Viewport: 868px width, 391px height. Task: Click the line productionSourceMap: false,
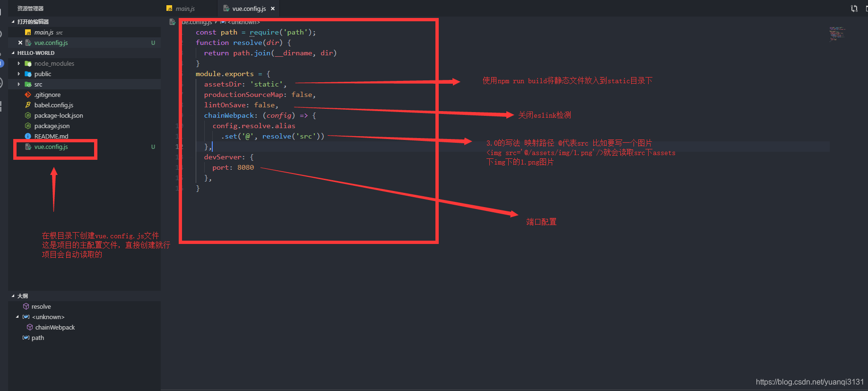(x=260, y=95)
